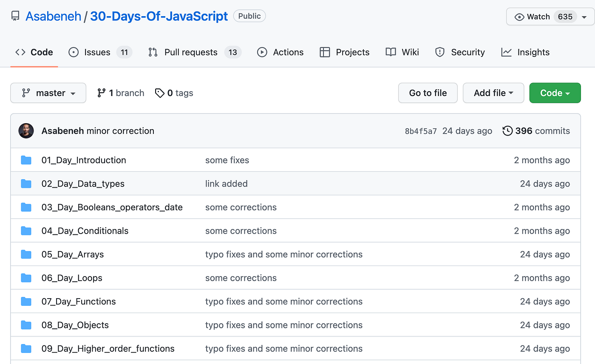Click the repository book icon
Image resolution: width=595 pixels, height=364 pixels.
click(15, 17)
